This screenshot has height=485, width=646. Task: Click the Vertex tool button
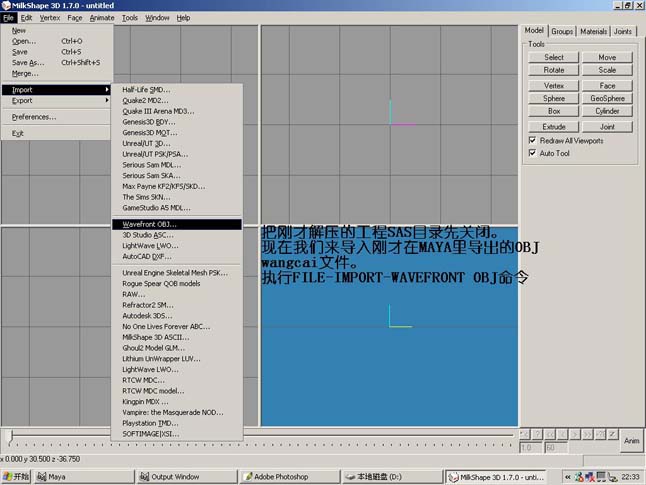click(x=554, y=86)
